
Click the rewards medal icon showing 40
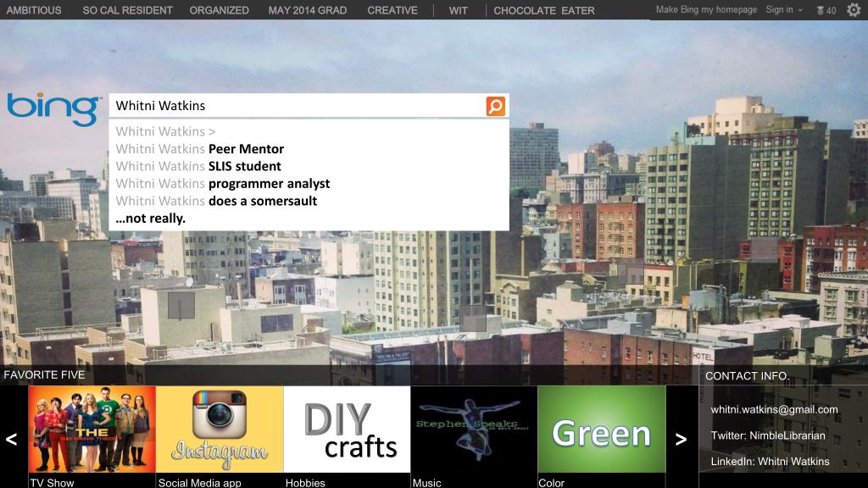pos(826,10)
